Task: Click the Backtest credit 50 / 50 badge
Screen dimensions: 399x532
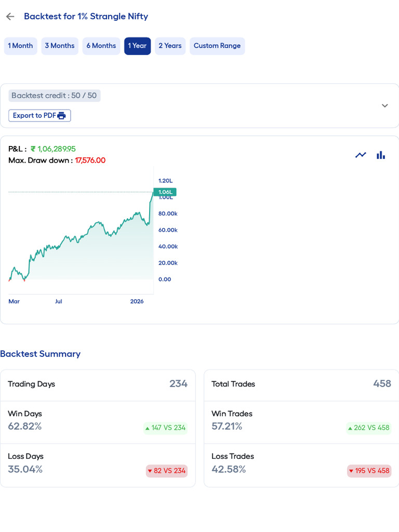Action: 54,96
